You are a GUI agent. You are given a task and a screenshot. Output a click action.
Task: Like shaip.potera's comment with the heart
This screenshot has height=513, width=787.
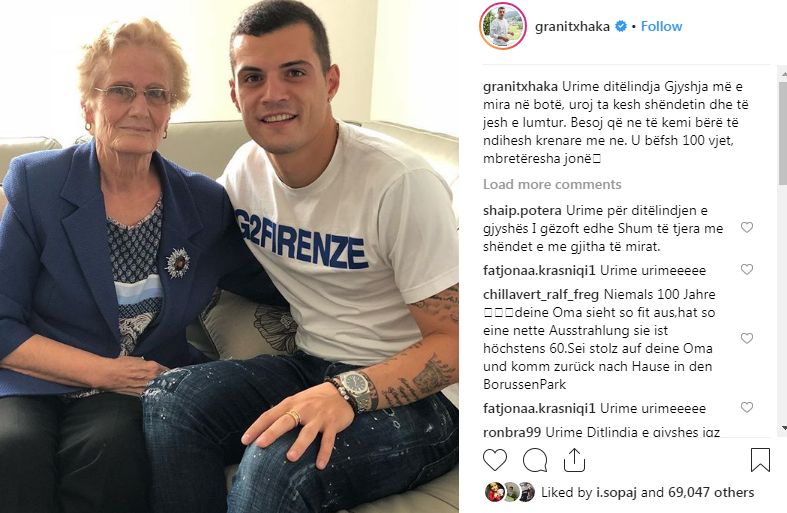[x=747, y=227]
